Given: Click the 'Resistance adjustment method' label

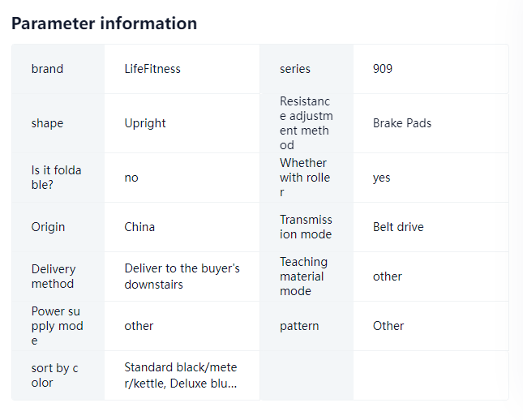Looking at the screenshot, I should click(307, 123).
